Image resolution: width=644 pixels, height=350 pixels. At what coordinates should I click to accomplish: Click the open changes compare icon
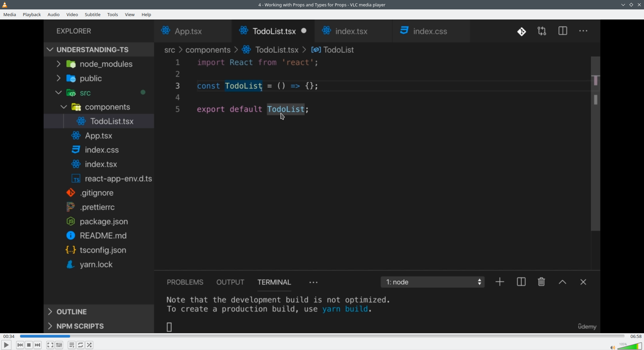pyautogui.click(x=542, y=31)
